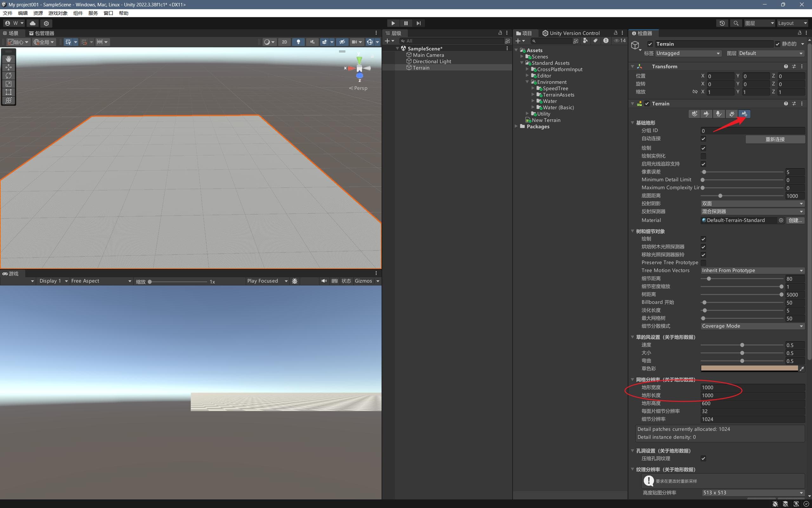The image size is (812, 508).
Task: Toggle scene lighting bulb icon
Action: [x=298, y=42]
